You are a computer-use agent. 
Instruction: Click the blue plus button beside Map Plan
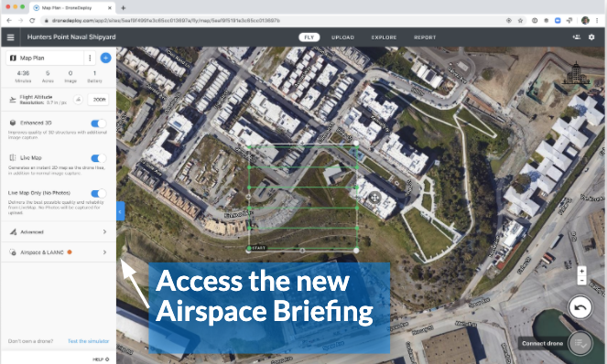click(105, 58)
